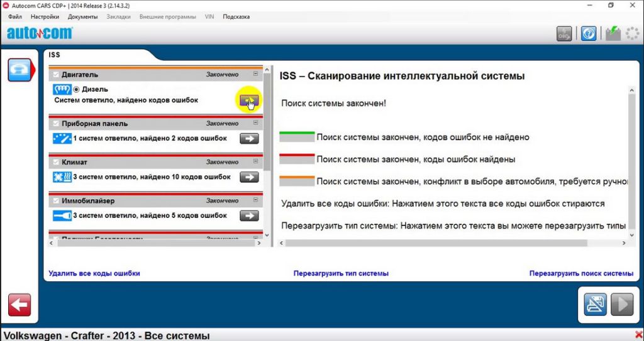The height and width of the screenshot is (341, 644).
Task: Open the Документы menu
Action: click(82, 17)
